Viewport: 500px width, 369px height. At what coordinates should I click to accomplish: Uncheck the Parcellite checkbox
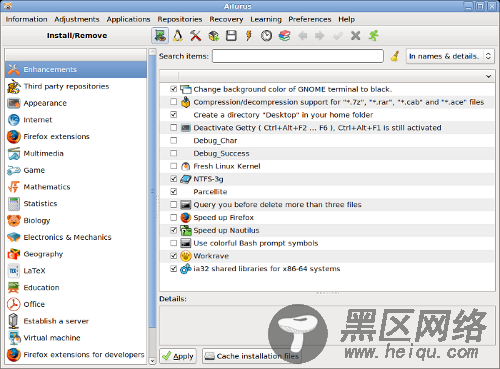coord(173,192)
